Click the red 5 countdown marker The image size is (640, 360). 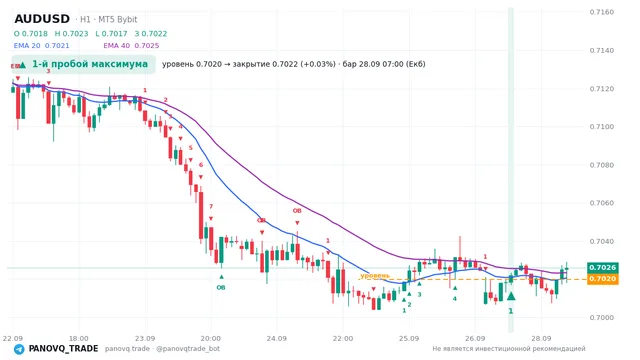click(190, 148)
